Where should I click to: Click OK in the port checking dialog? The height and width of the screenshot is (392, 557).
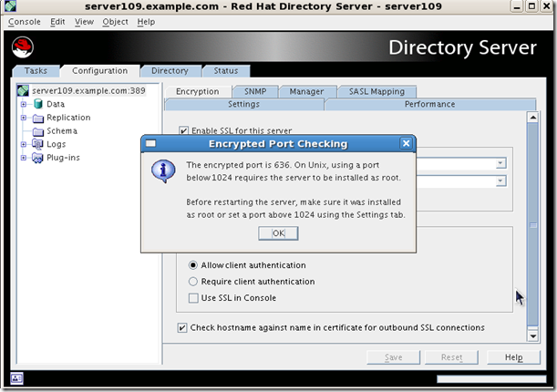click(278, 233)
